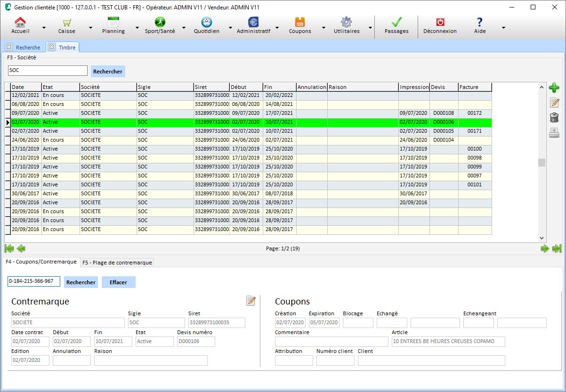Expand the dropdown arrow next to Administratif
The width and height of the screenshot is (566, 392).
click(x=276, y=28)
